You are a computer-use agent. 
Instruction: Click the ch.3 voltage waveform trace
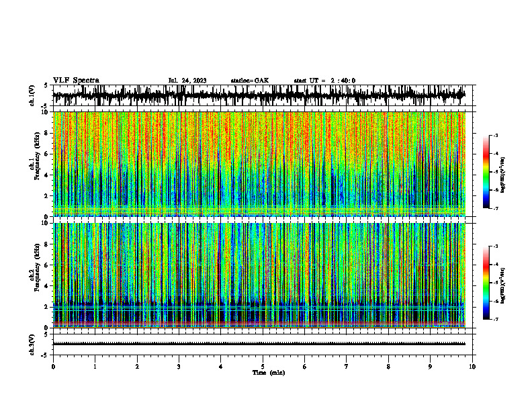pyautogui.click(x=259, y=344)
